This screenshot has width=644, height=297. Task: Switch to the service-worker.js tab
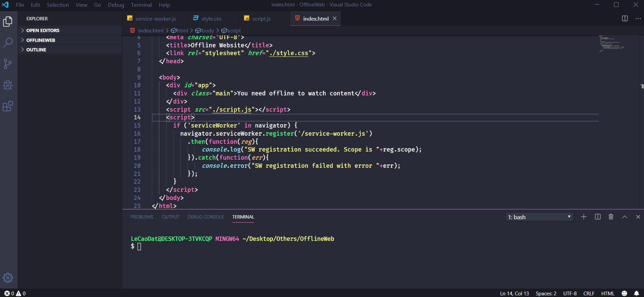click(x=155, y=19)
